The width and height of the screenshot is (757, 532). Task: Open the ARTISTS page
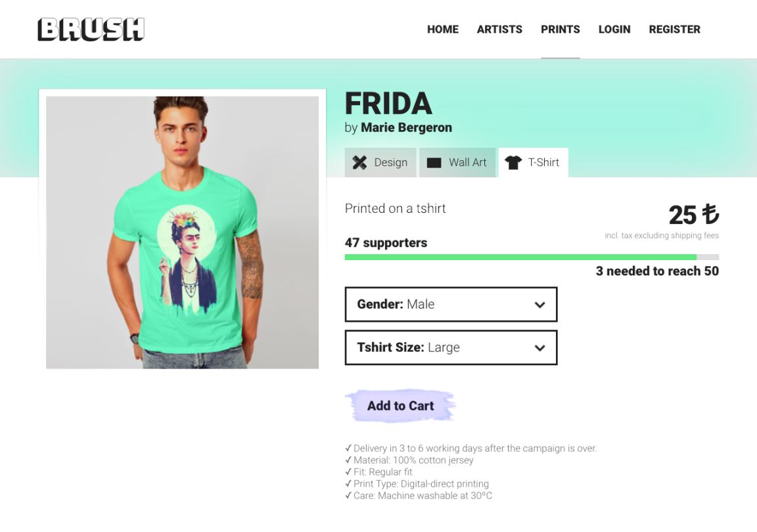(499, 30)
